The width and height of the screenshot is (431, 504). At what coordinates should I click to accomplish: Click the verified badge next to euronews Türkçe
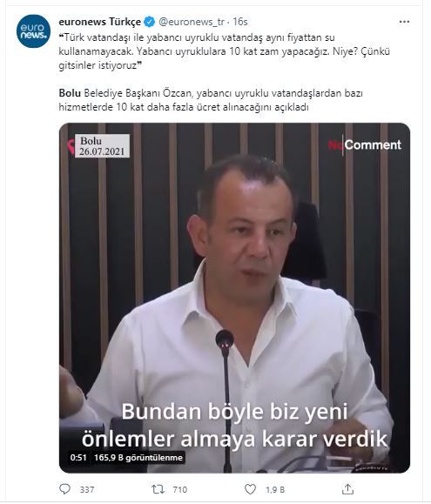coord(150,22)
